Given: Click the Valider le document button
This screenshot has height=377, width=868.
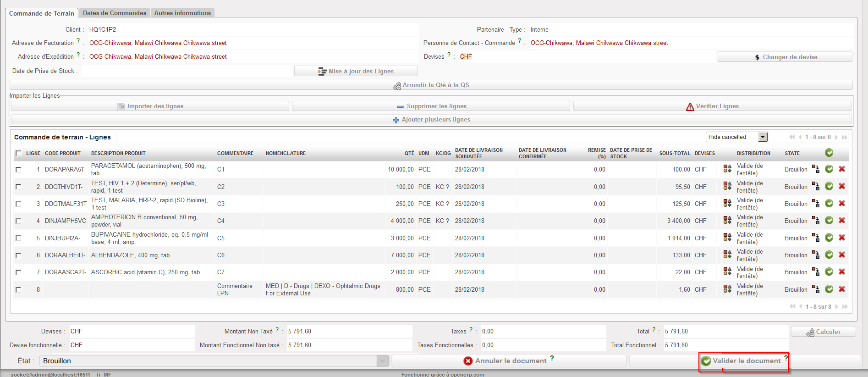Looking at the screenshot, I should pos(743,361).
